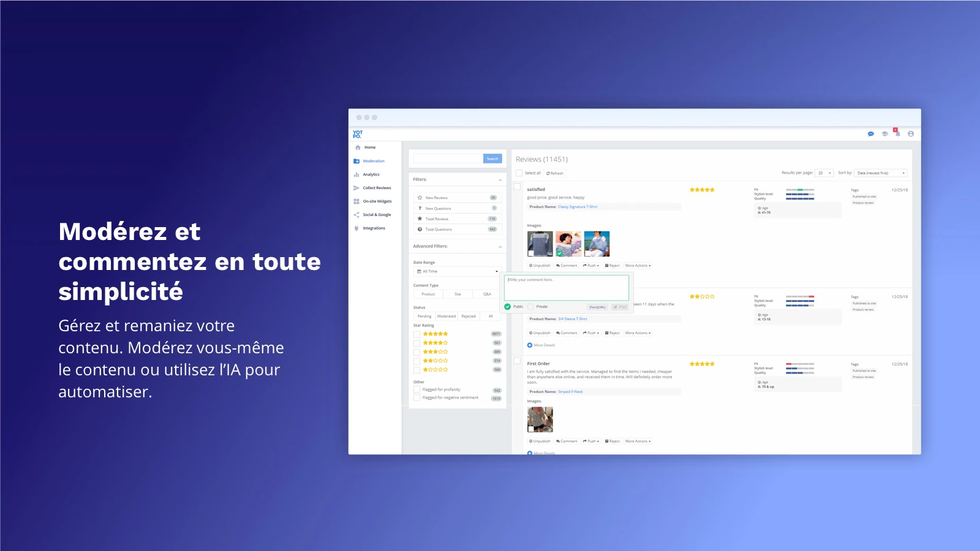The height and width of the screenshot is (551, 980).
Task: Open the Results per page dropdown
Action: pos(824,173)
